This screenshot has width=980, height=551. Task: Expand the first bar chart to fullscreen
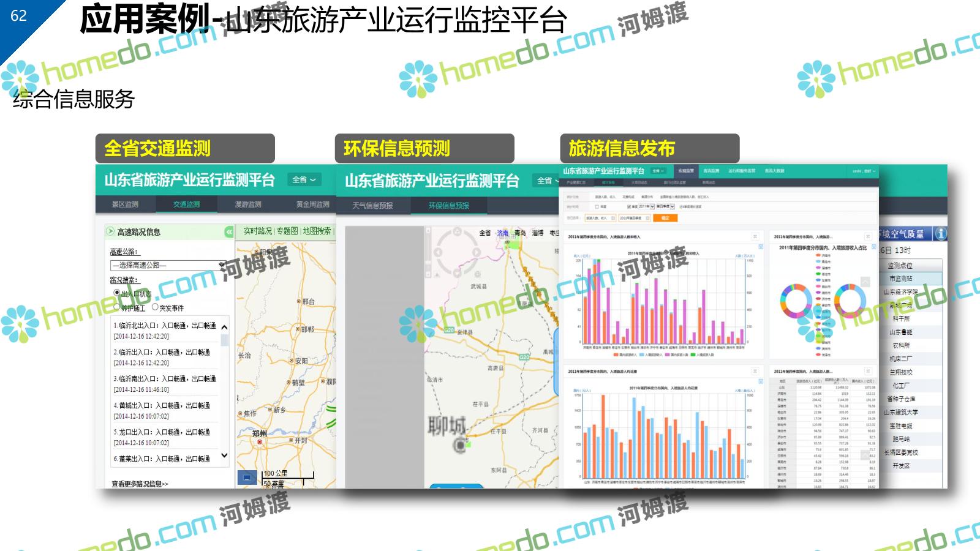point(755,236)
